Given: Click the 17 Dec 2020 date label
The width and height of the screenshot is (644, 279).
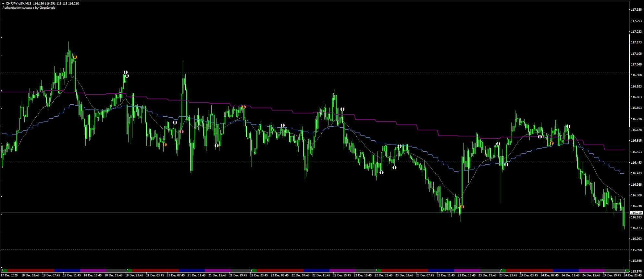Looking at the screenshot, I should coord(9,275).
